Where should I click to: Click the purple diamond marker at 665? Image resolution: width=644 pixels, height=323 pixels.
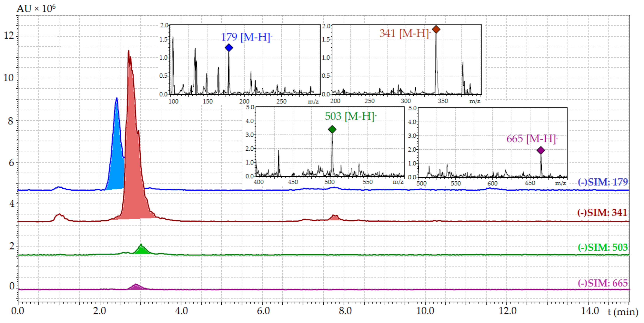pyautogui.click(x=541, y=150)
